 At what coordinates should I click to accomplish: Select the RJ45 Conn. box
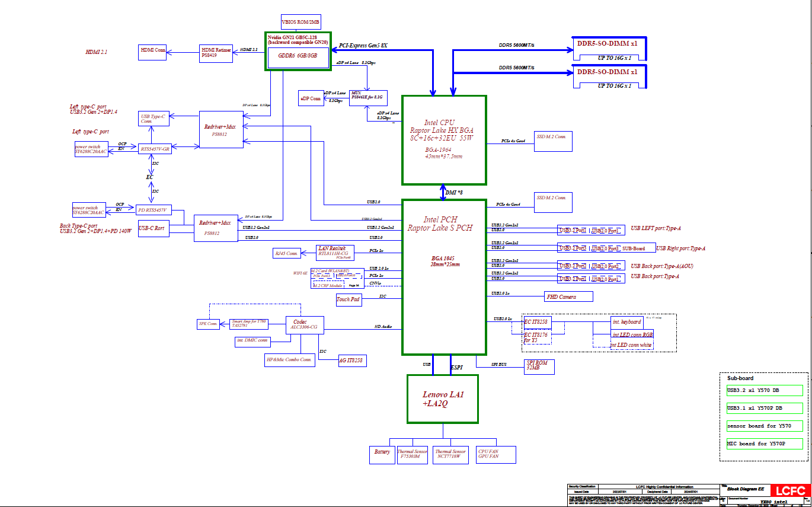click(x=286, y=253)
